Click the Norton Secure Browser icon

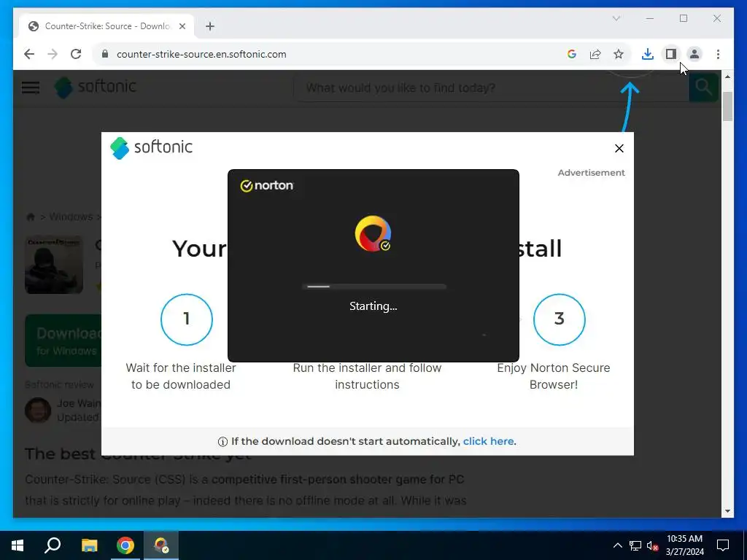[x=373, y=233]
